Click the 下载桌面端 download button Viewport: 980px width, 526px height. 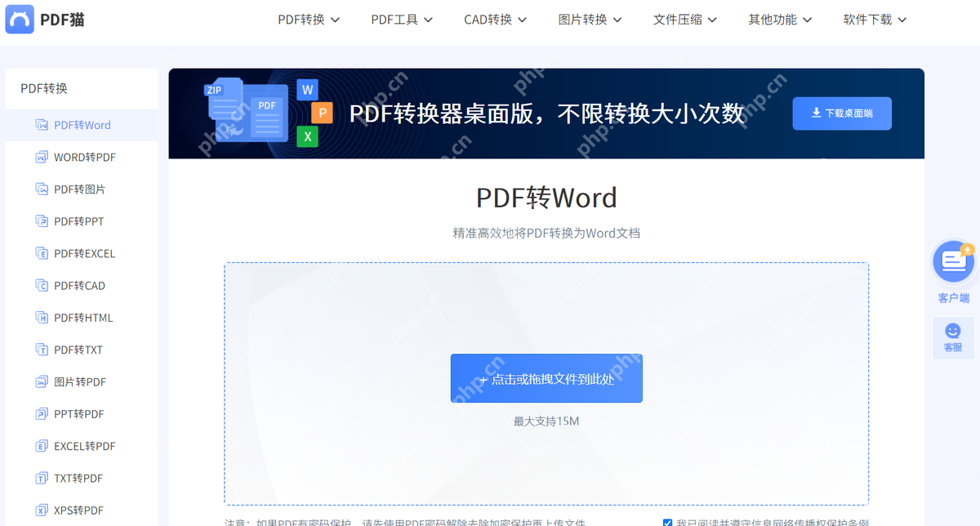842,114
